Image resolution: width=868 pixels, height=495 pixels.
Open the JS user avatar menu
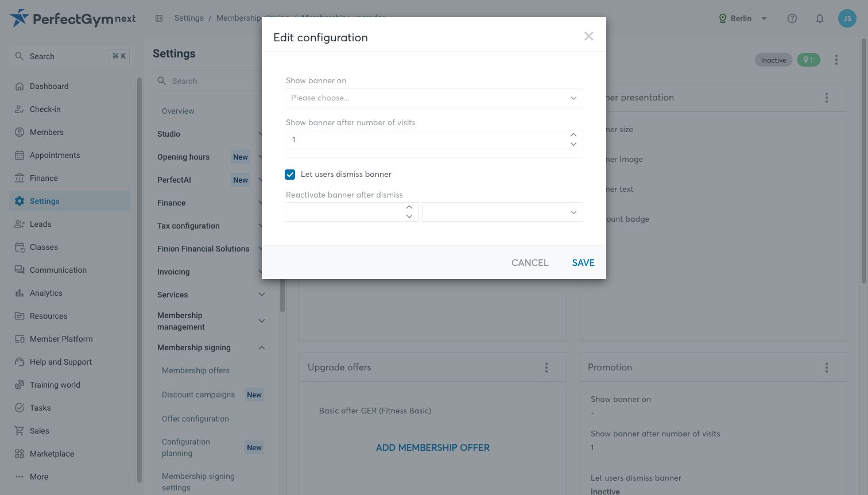847,18
